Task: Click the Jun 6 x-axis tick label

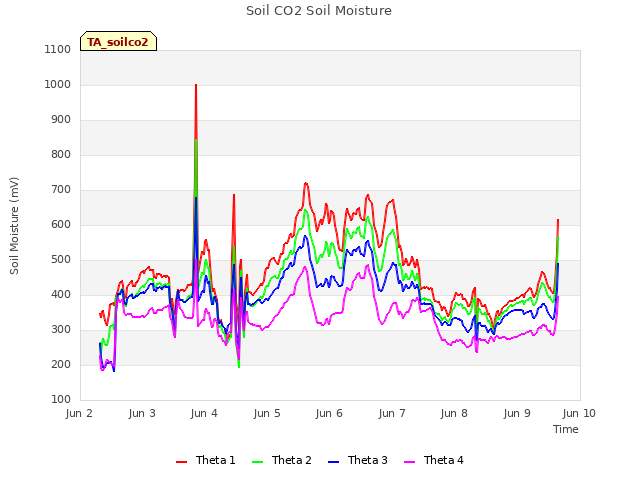Action: point(329,413)
